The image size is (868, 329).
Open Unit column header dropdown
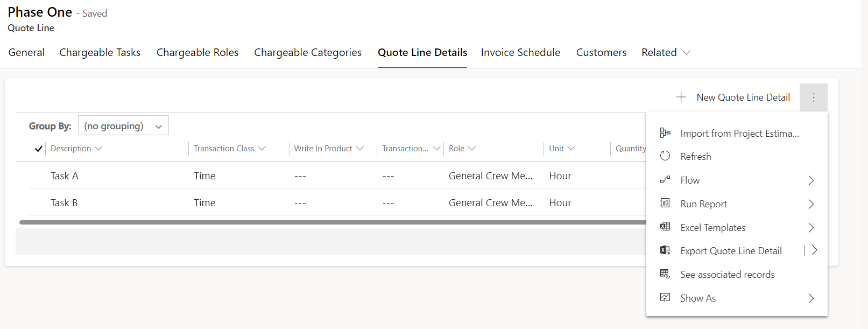571,148
